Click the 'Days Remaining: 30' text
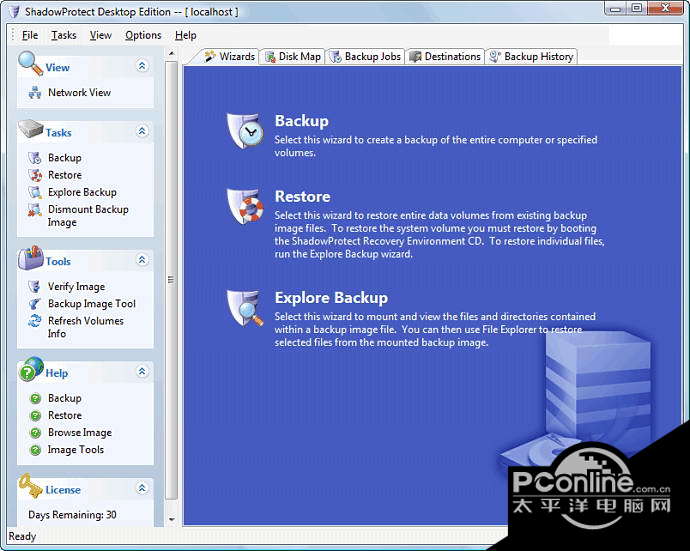Image resolution: width=690 pixels, height=551 pixels. 72,515
